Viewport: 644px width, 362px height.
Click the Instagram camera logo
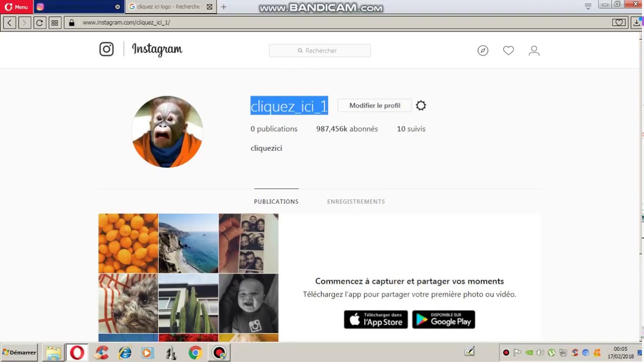[x=106, y=49]
